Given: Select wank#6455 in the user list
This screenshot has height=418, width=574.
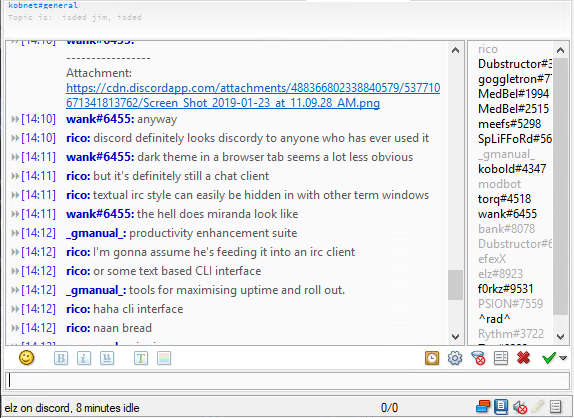Looking at the screenshot, I should coord(507,214).
